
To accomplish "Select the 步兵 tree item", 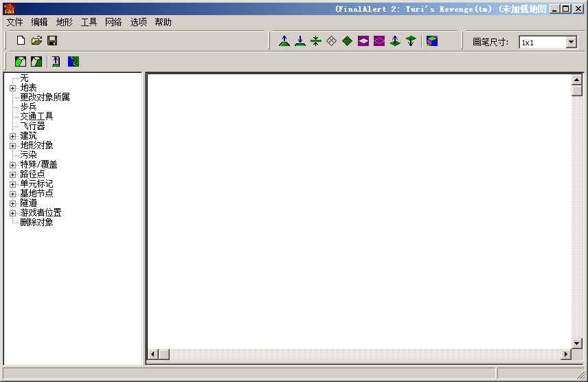I will tap(28, 107).
